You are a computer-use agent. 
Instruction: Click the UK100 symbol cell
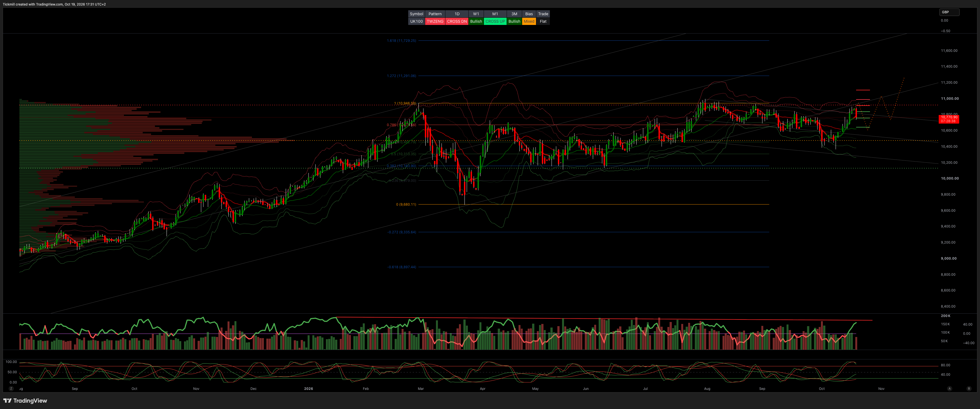coord(416,21)
